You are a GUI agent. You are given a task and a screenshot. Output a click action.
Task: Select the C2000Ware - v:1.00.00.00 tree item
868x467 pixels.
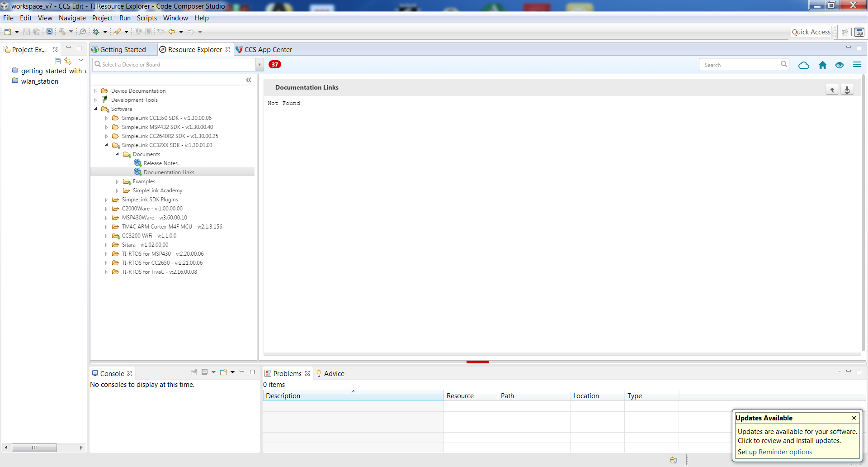tap(152, 209)
